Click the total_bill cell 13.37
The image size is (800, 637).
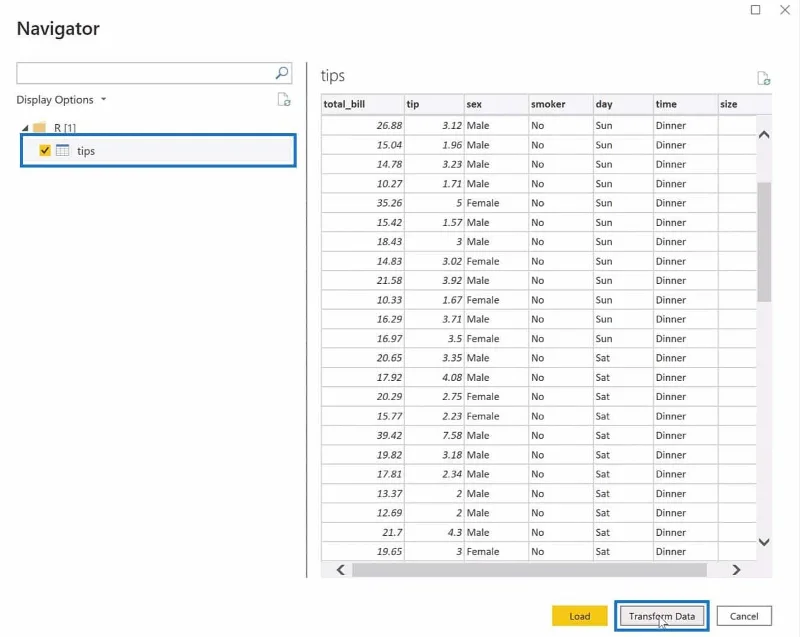tap(363, 494)
